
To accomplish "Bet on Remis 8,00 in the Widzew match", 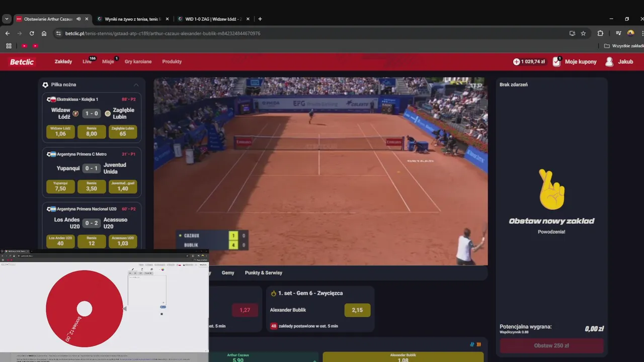I will [92, 132].
